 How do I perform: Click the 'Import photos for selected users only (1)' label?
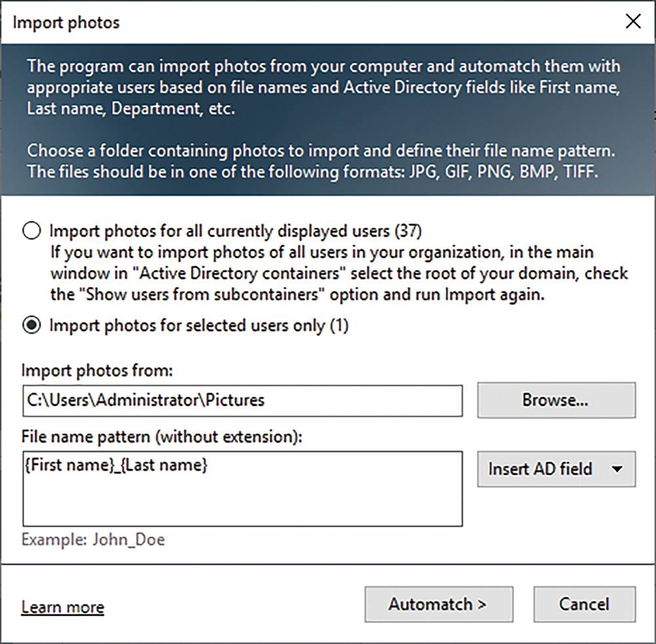pyautogui.click(x=199, y=326)
